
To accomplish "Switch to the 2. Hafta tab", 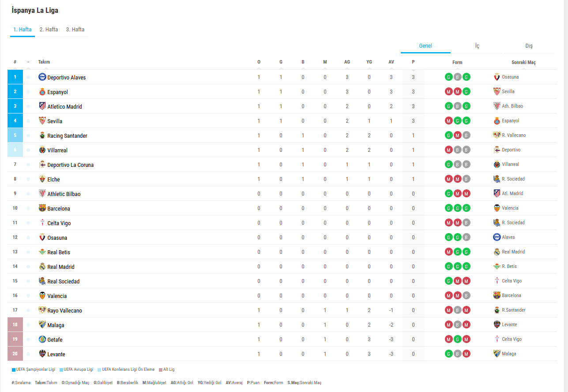I will point(49,30).
